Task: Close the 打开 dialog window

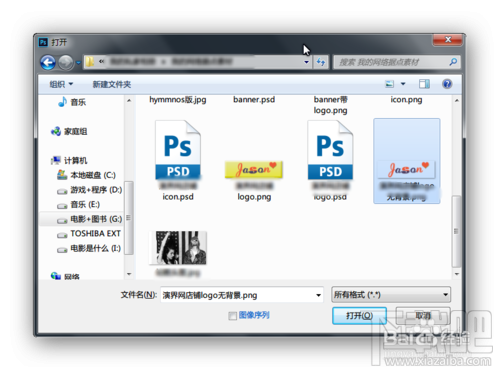Action: pyautogui.click(x=448, y=40)
